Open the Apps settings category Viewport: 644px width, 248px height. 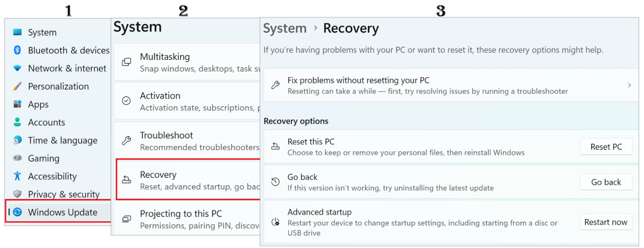click(x=38, y=104)
